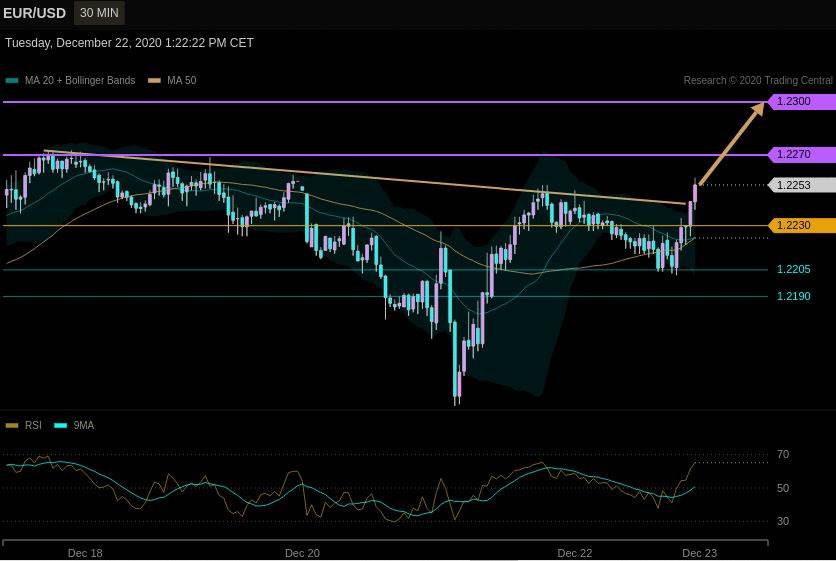This screenshot has width=836, height=561.
Task: Click the RSI legend label
Action: (x=33, y=426)
